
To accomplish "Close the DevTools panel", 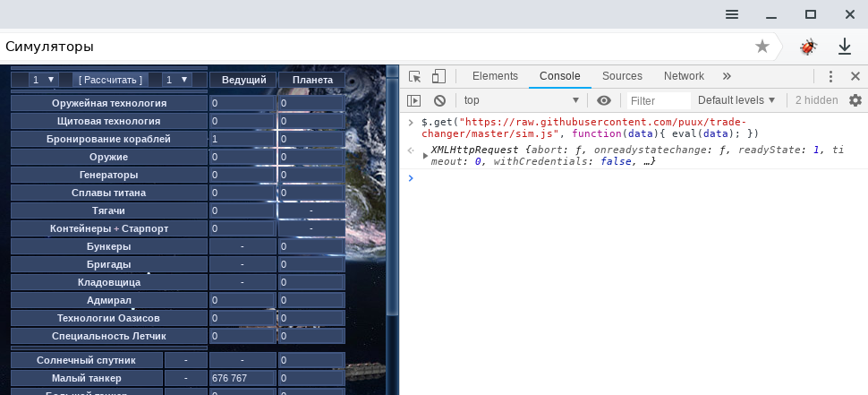I will coord(855,77).
